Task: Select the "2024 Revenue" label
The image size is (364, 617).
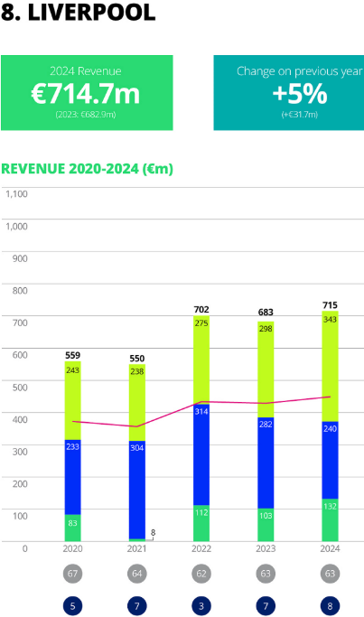Action: tap(86, 71)
